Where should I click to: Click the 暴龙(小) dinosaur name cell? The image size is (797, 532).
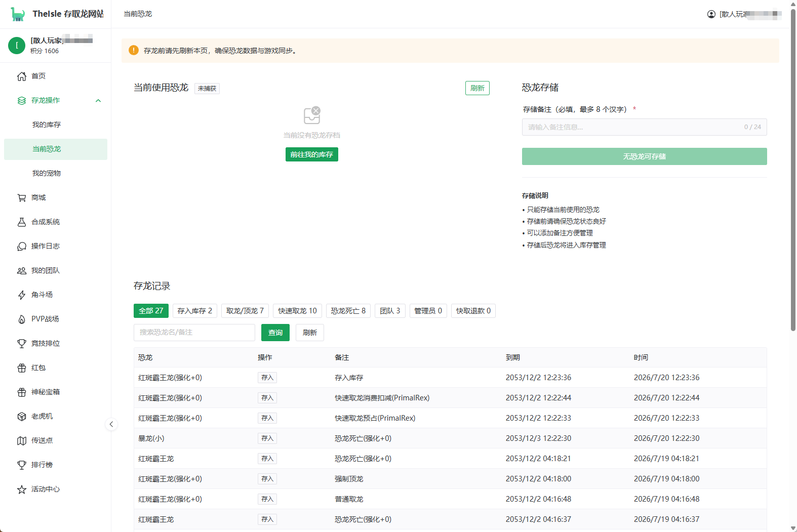(x=151, y=438)
